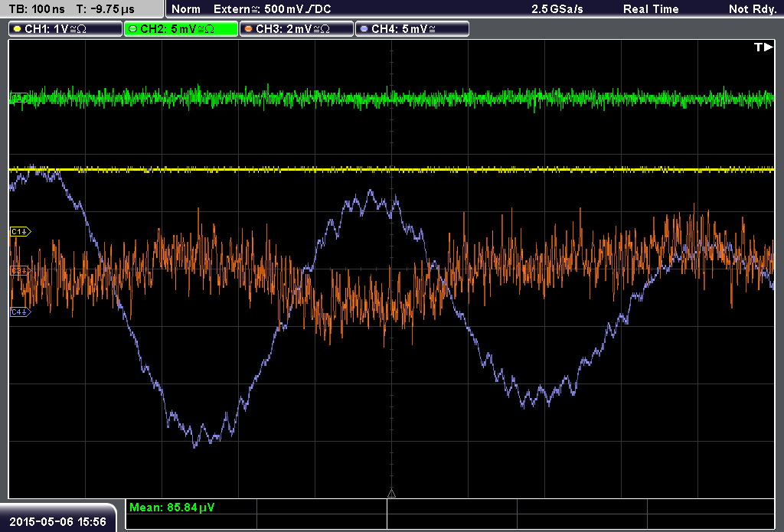Select the highlighted CH2: 5mV channel label
Image resolution: width=784 pixels, height=532 pixels.
tap(181, 29)
